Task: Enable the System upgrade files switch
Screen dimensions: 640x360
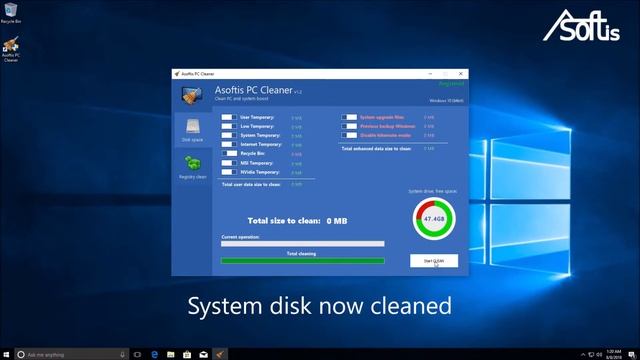Action: [x=349, y=117]
